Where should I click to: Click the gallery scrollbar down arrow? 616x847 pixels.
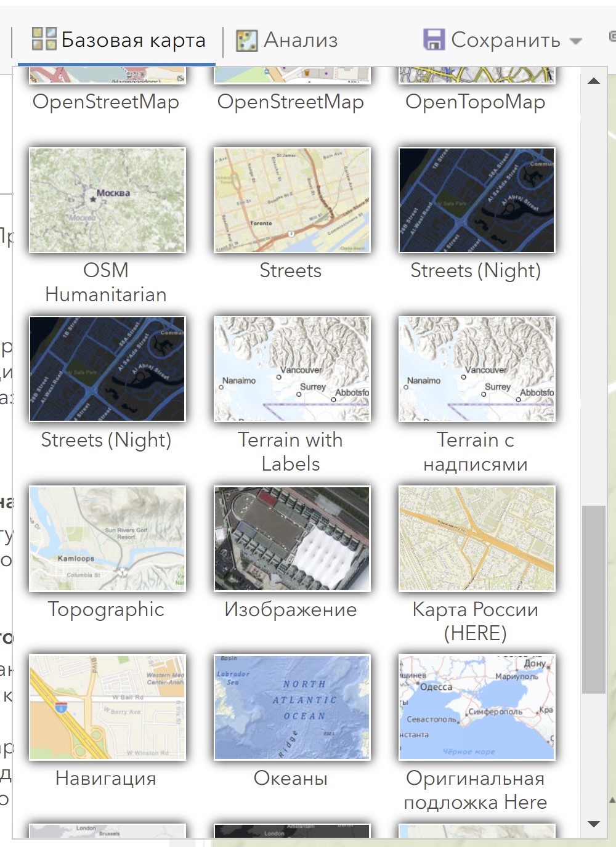click(x=594, y=824)
